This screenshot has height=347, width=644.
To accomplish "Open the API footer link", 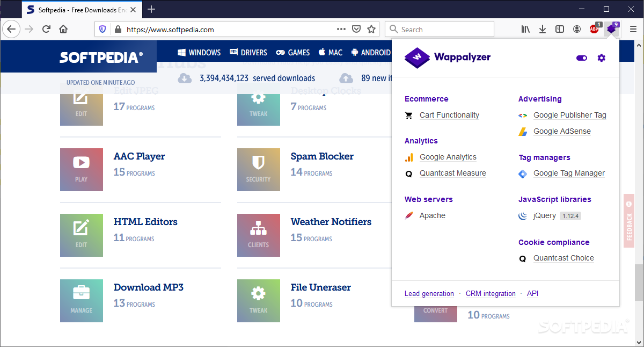I will [x=532, y=293].
